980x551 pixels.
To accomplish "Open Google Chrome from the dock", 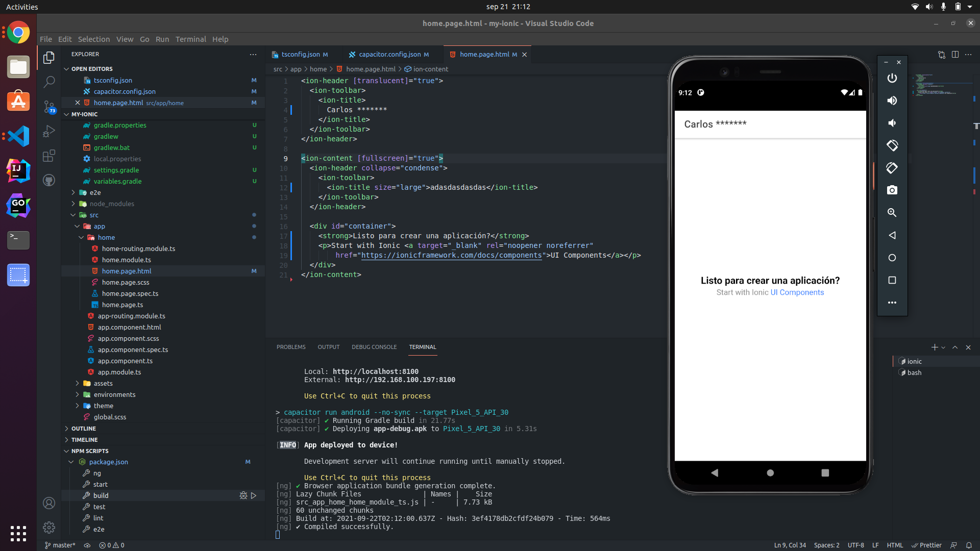I will tap(18, 33).
